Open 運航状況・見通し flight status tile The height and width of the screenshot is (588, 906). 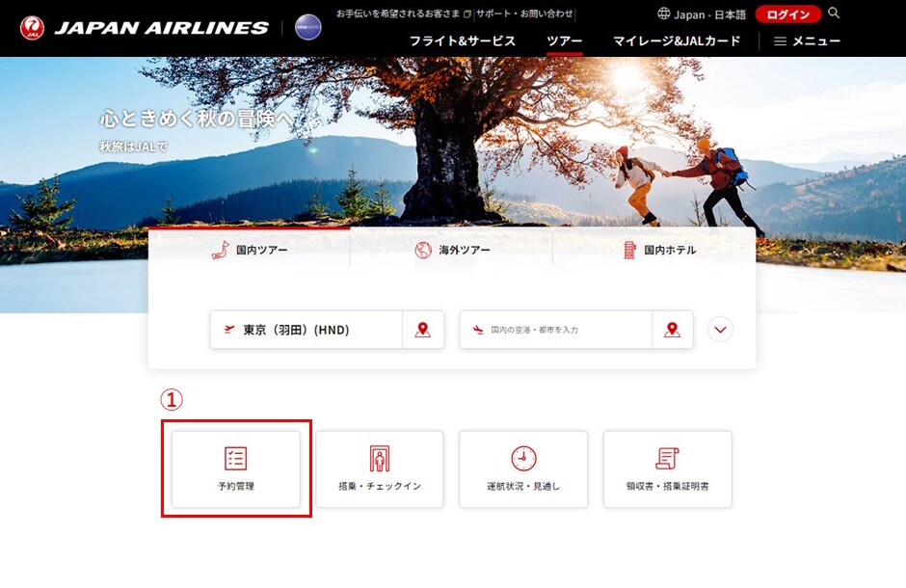(523, 468)
